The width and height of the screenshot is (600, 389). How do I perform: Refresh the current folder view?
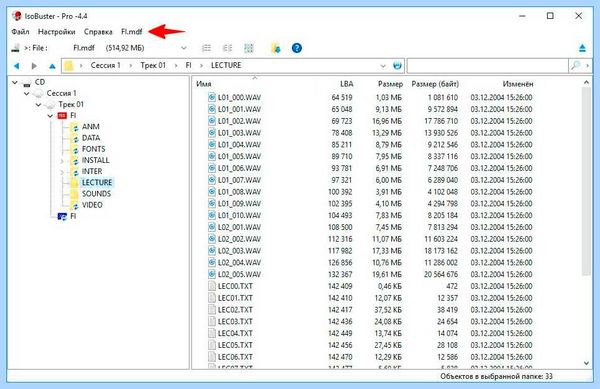[x=397, y=66]
